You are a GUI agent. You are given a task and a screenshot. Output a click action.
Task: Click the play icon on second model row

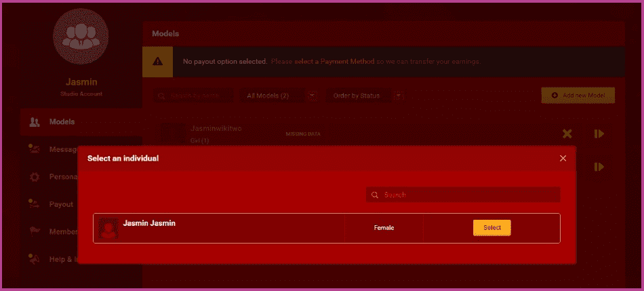coord(599,166)
